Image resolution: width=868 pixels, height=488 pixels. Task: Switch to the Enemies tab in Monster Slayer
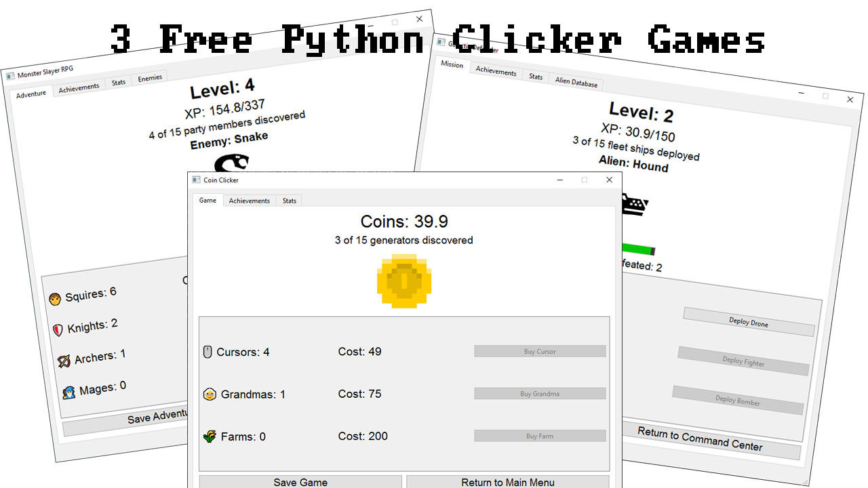(149, 77)
